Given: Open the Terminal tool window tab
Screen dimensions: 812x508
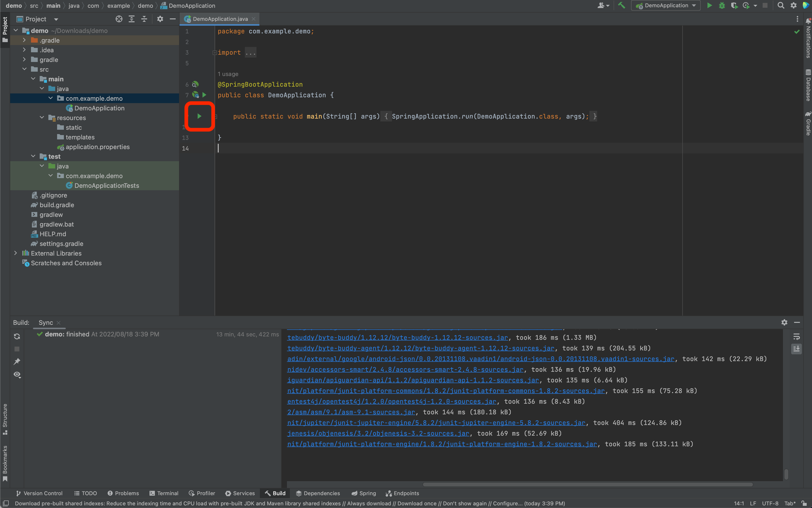Looking at the screenshot, I should tap(164, 493).
